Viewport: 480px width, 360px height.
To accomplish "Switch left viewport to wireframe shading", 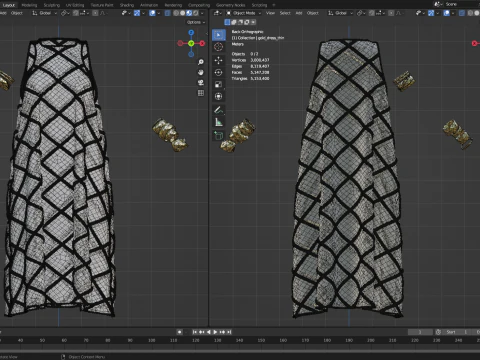I will pyautogui.click(x=176, y=13).
